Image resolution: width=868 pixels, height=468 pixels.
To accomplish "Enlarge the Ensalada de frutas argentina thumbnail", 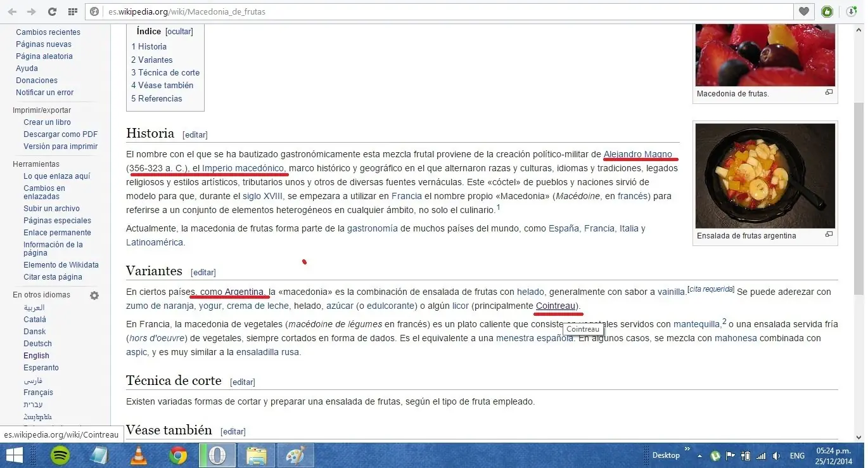I will tap(829, 234).
